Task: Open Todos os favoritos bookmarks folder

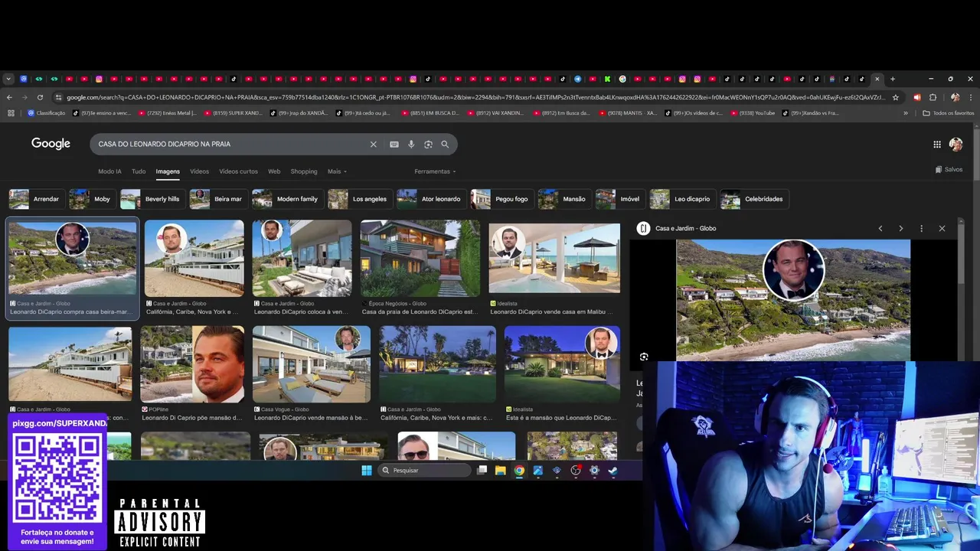Action: (x=949, y=113)
